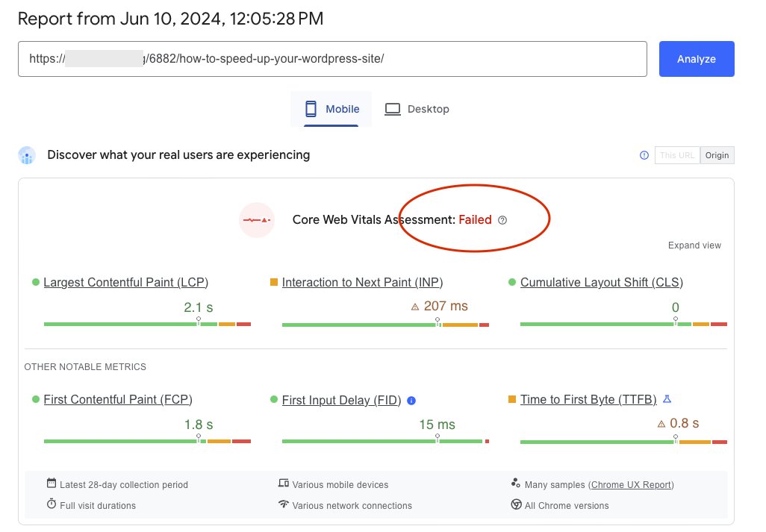This screenshot has width=766, height=532.
Task: Click the orange TTFB status square
Action: (x=512, y=399)
